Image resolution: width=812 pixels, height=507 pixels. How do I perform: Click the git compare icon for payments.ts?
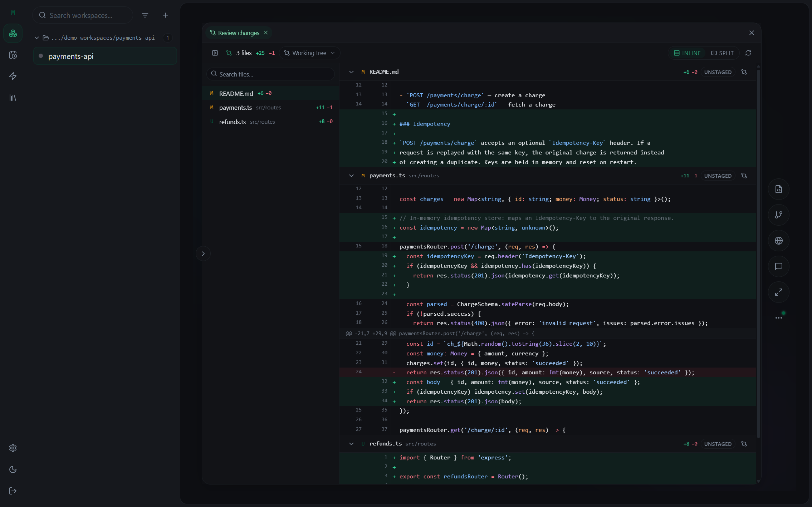pos(744,176)
